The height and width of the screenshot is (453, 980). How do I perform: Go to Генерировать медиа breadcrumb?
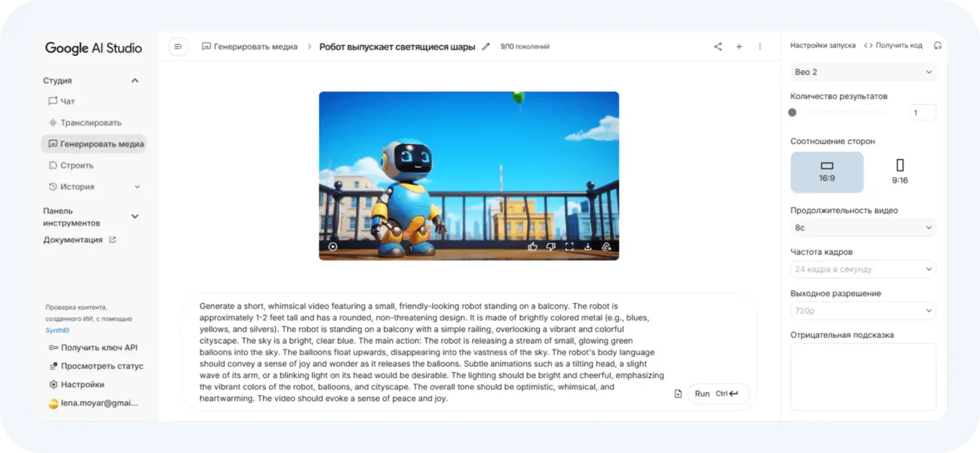tap(250, 47)
